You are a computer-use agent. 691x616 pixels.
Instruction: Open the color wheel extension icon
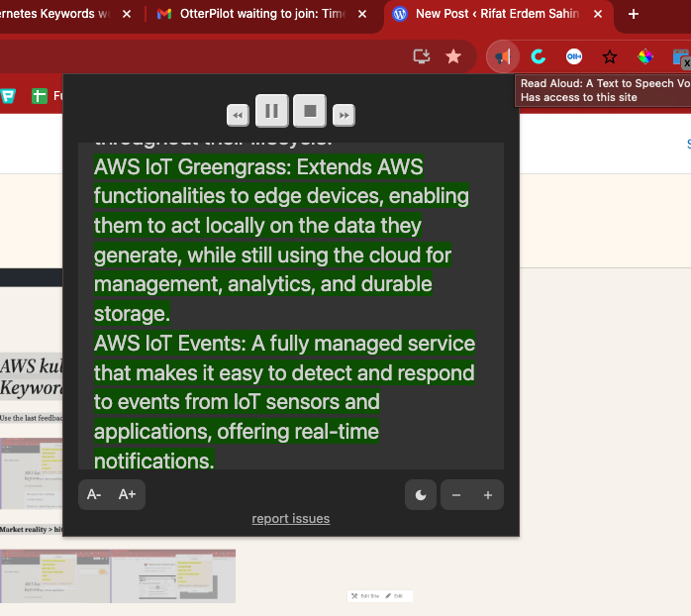tap(645, 56)
